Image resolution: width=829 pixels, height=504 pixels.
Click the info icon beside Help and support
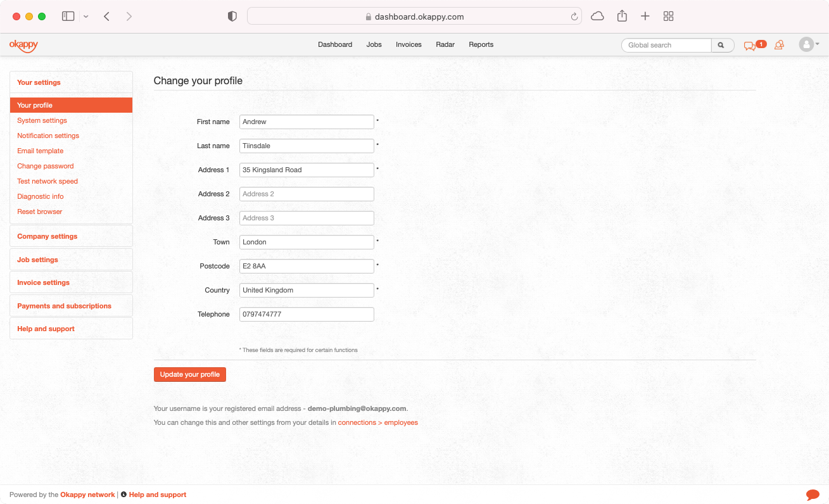click(x=122, y=495)
